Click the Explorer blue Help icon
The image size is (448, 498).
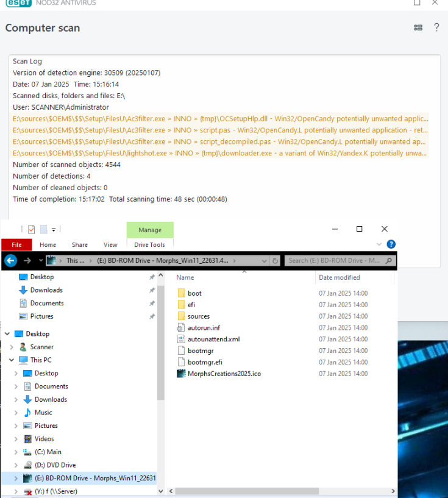[391, 244]
